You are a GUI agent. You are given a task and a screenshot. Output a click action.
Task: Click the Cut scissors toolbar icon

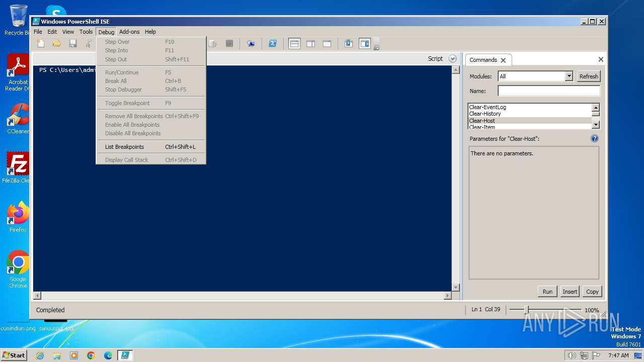(89, 44)
